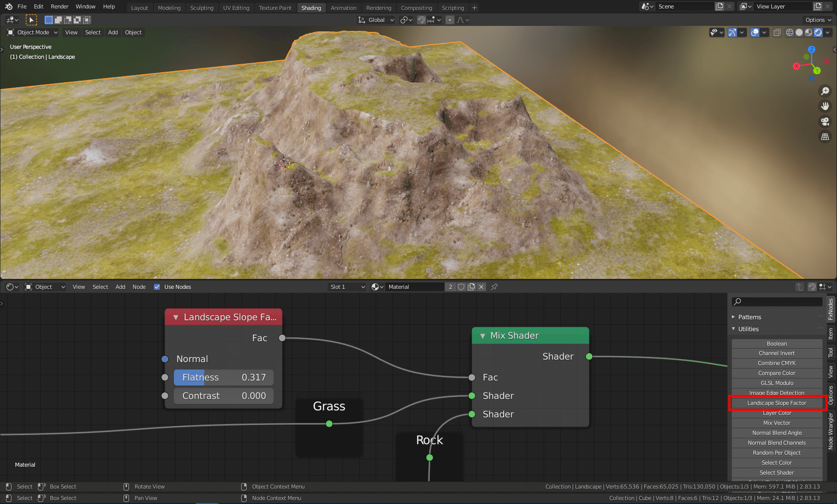Click the Random Per Object utility
The height and width of the screenshot is (504, 837).
pyautogui.click(x=776, y=453)
